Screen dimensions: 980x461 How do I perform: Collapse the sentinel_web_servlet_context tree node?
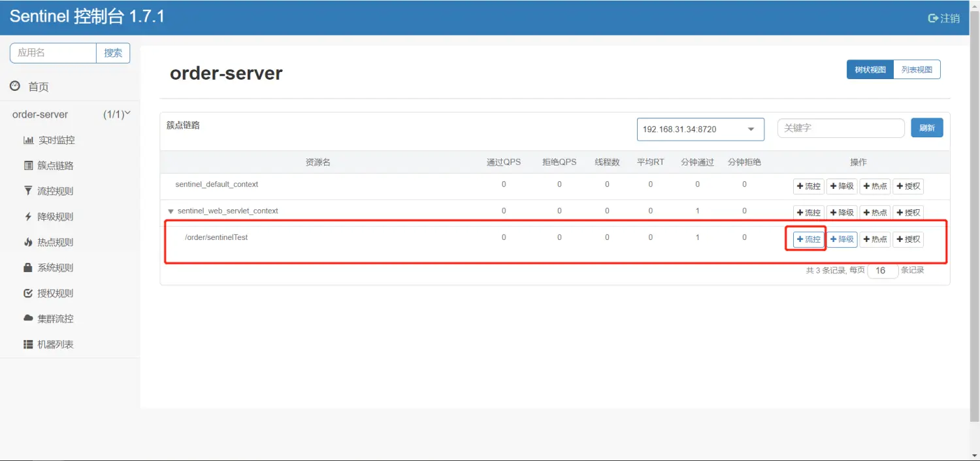tap(171, 211)
